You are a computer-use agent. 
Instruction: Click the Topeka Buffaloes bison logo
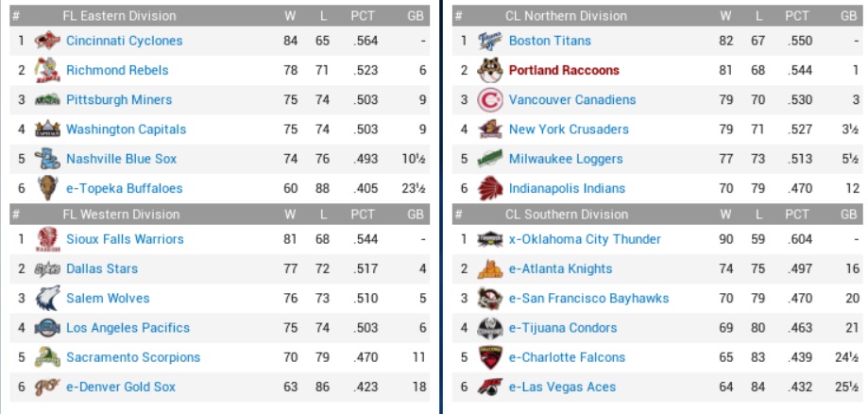tap(47, 188)
